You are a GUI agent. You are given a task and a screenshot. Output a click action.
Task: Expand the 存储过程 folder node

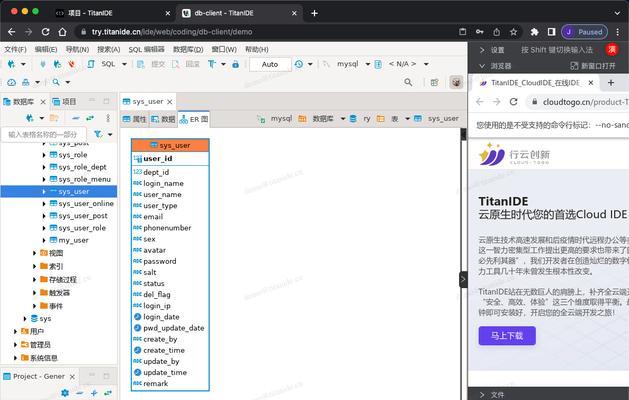34,280
